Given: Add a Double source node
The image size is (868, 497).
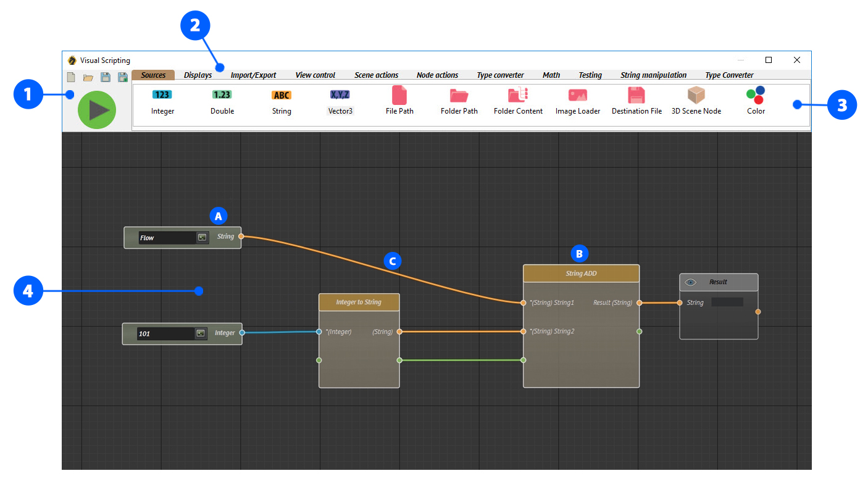Looking at the screenshot, I should point(222,101).
